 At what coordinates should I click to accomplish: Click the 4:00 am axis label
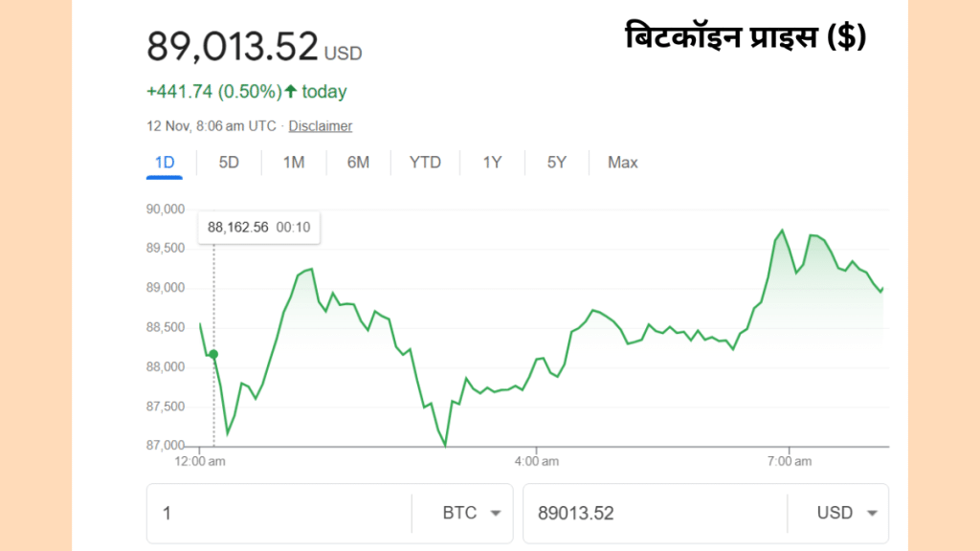tap(536, 462)
